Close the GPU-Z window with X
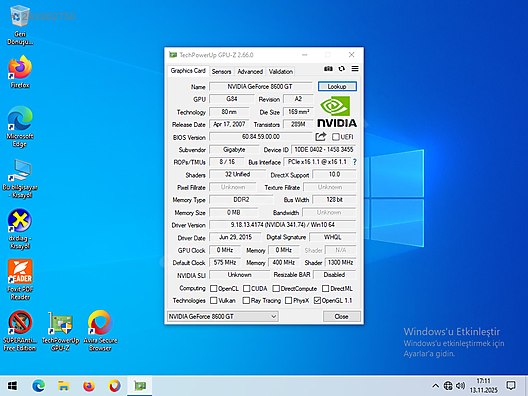This screenshot has height=396, width=528. coord(352,55)
